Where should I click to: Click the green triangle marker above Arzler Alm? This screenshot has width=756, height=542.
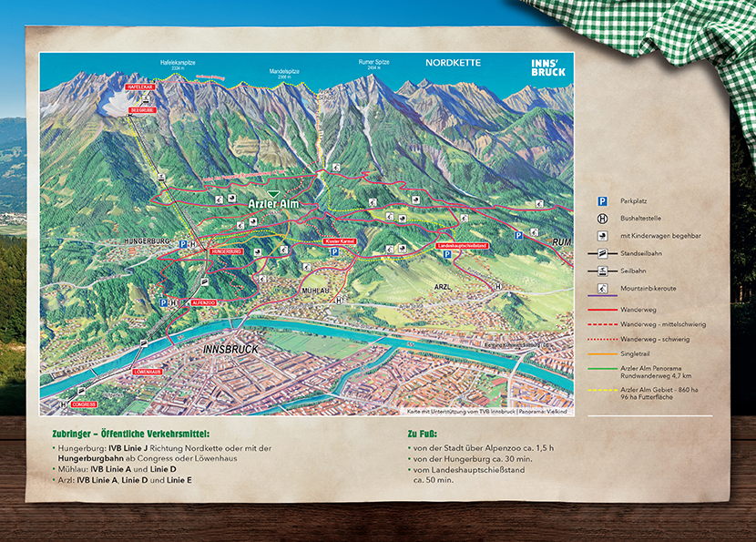(273, 194)
